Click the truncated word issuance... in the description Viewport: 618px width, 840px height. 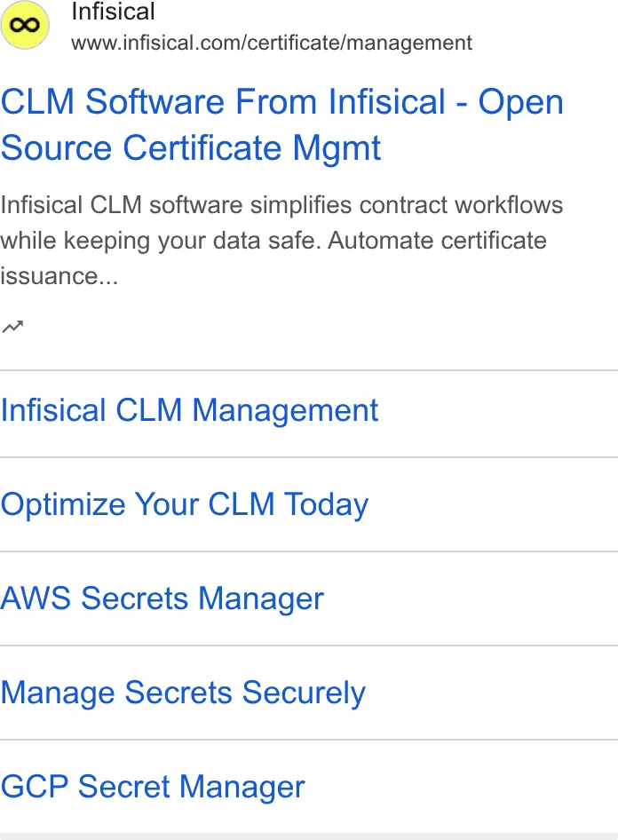tap(59, 276)
